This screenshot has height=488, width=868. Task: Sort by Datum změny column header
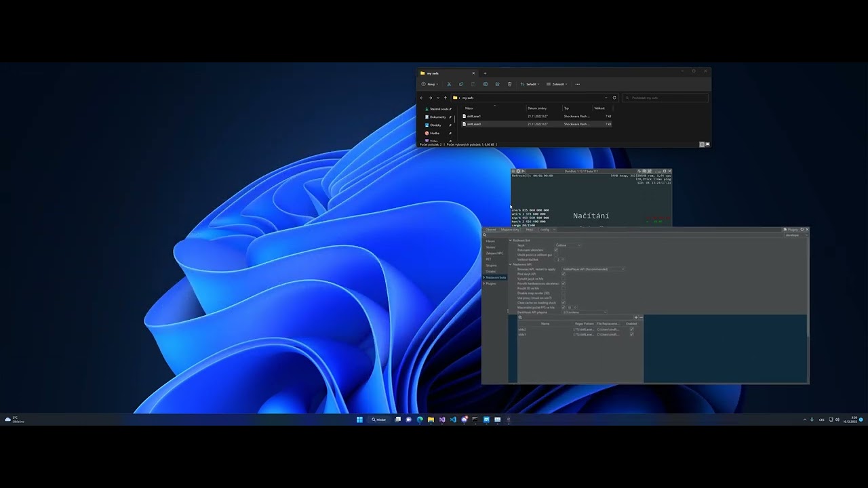pyautogui.click(x=537, y=108)
